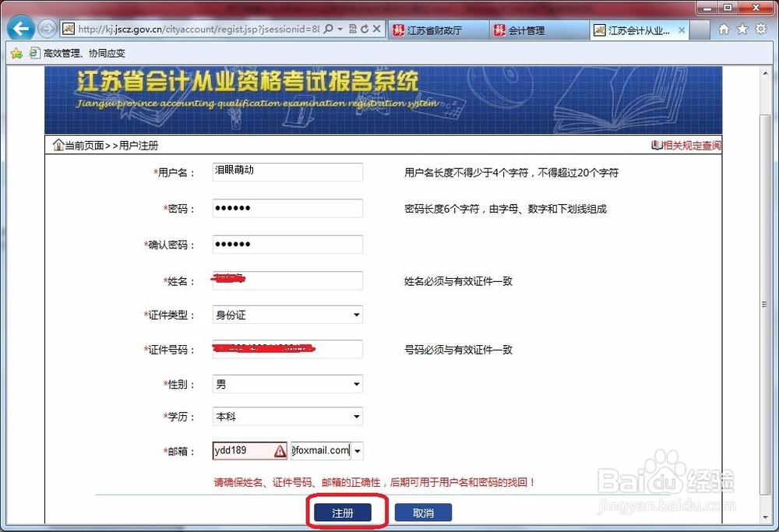Click the email warning triangle icon
Viewport: 779px width, 532px height.
pos(280,451)
